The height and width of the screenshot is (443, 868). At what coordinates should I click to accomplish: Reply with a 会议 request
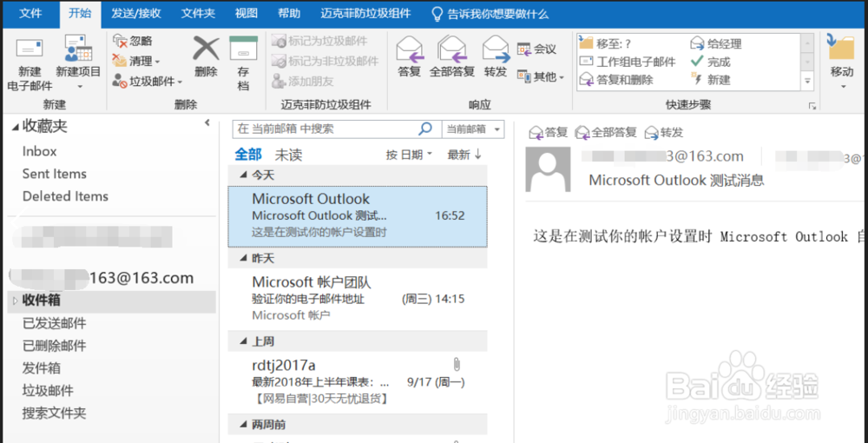coord(536,50)
